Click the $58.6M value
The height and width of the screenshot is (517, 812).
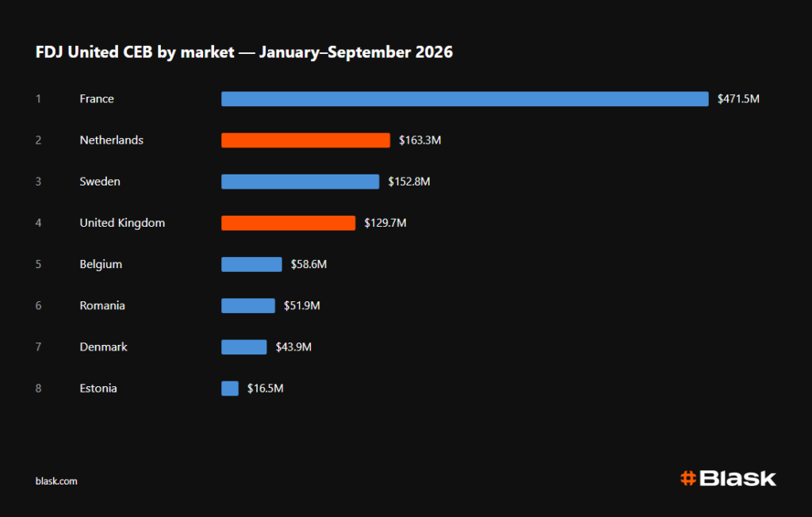[308, 265]
